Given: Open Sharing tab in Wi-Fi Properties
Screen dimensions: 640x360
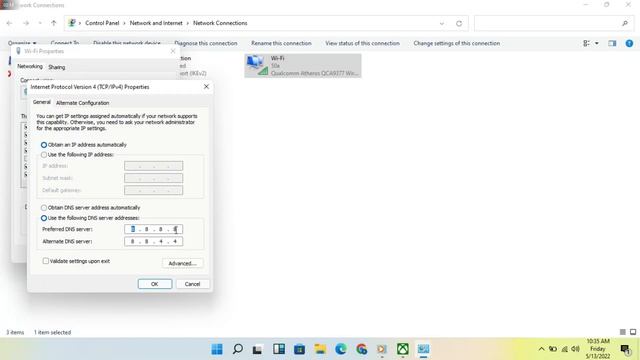Looking at the screenshot, I should click(x=56, y=67).
